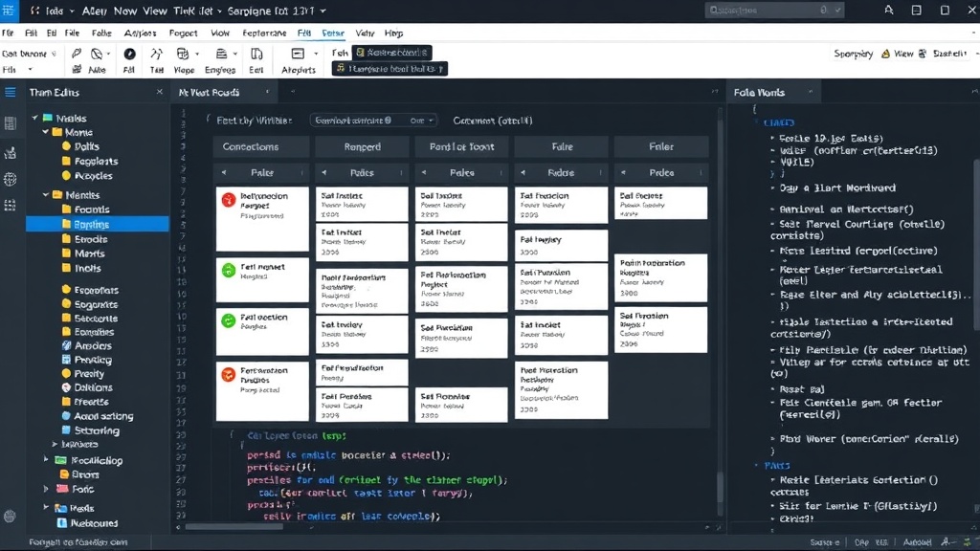
Task: Click the green icon on Fetl reqnet card
Action: tap(229, 271)
